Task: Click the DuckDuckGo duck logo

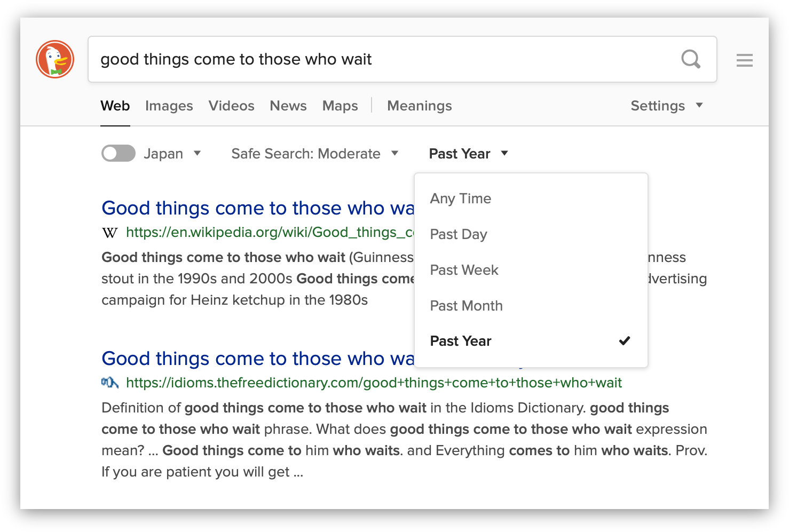Action: 55,59
